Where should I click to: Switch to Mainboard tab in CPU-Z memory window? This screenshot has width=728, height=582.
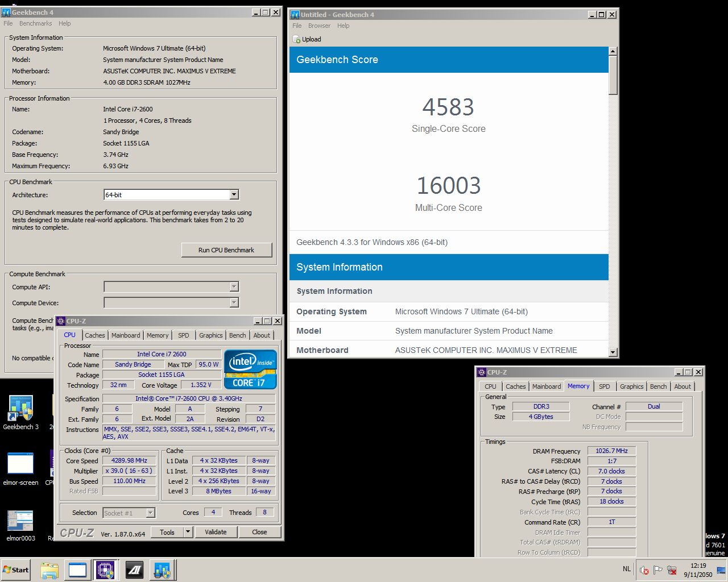tap(547, 386)
